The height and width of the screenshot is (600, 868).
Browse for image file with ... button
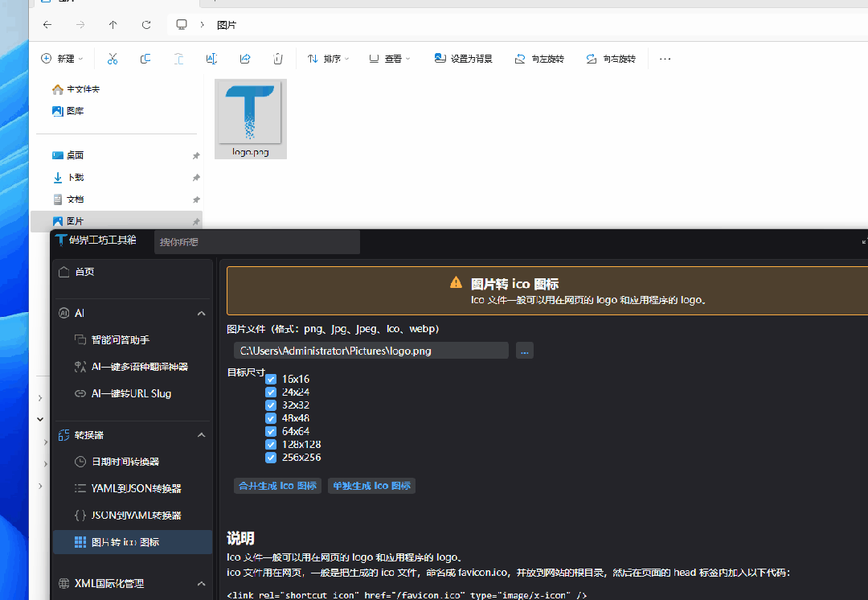click(524, 351)
